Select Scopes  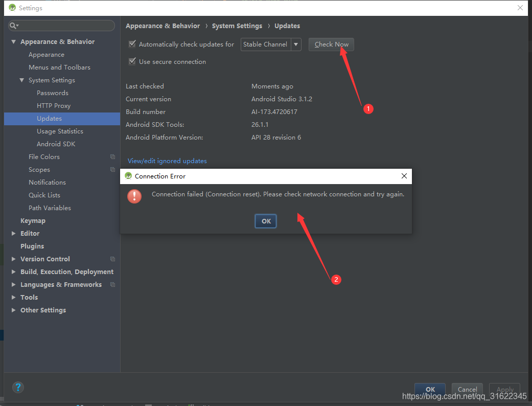(39, 169)
